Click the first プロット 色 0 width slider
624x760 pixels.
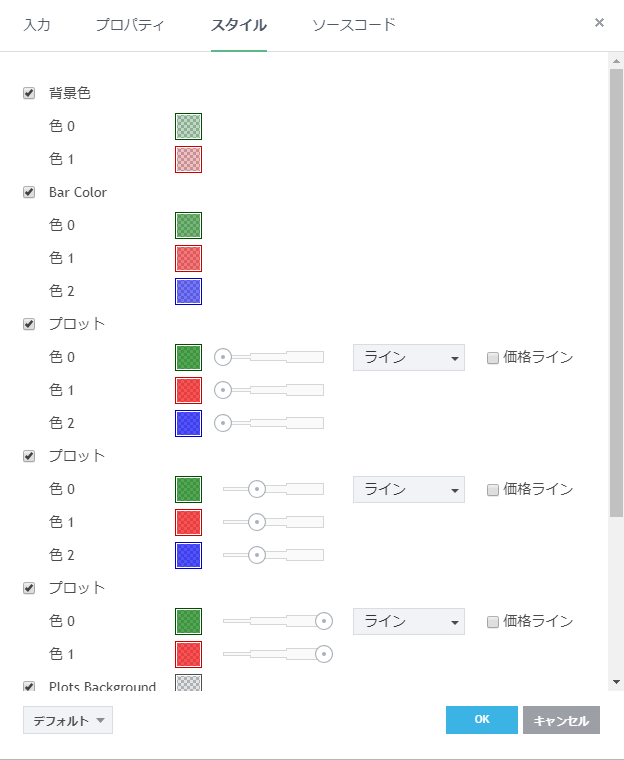tap(272, 357)
